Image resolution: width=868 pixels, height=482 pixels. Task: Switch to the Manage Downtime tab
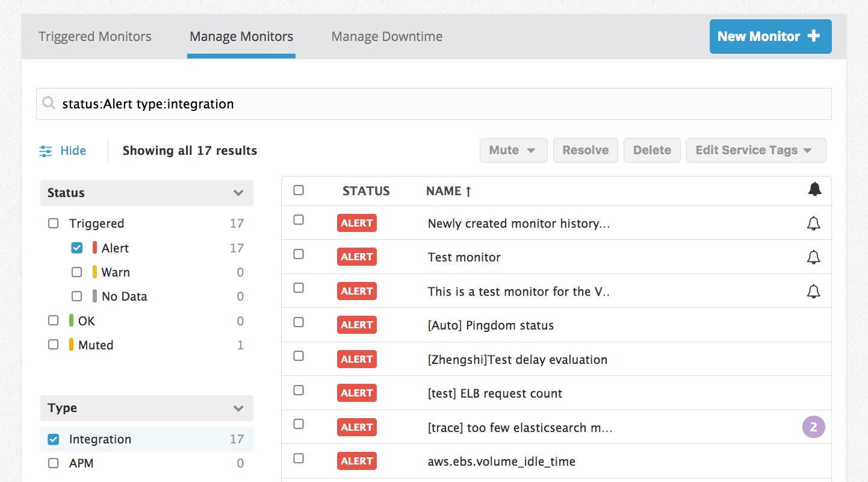click(386, 36)
